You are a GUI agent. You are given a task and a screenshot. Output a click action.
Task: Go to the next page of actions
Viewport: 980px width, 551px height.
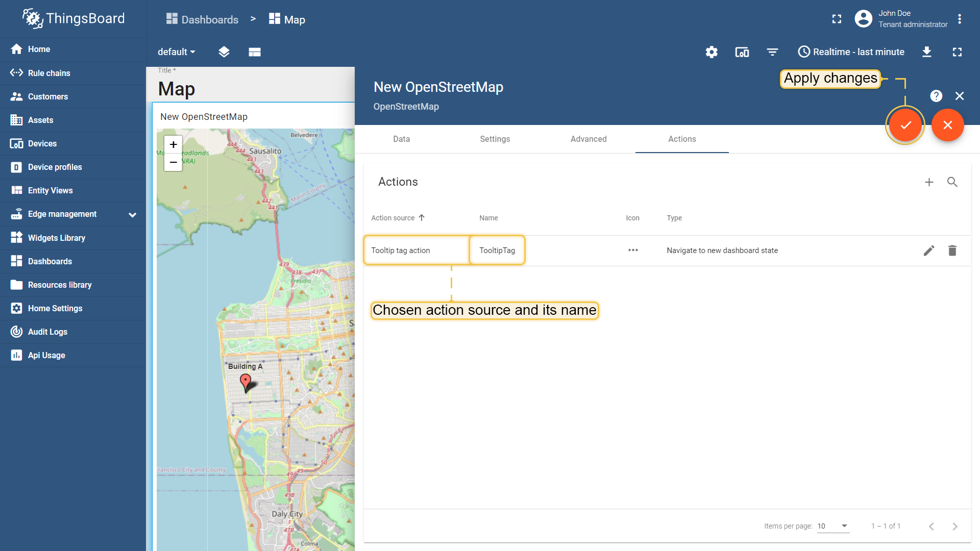pyautogui.click(x=955, y=526)
